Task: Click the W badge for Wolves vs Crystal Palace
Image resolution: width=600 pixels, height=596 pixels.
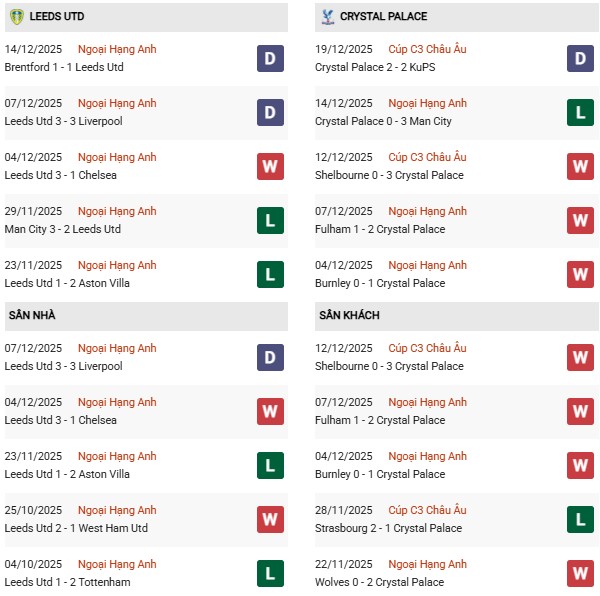Action: (580, 573)
